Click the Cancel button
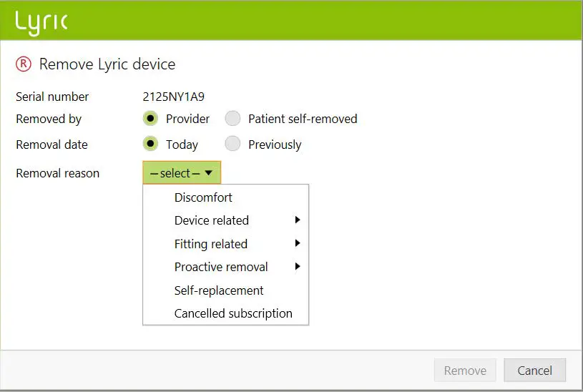583x392 pixels. (534, 371)
